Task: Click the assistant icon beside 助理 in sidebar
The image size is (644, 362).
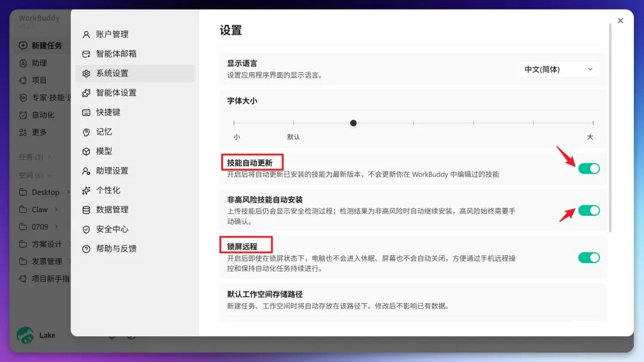Action: point(23,63)
